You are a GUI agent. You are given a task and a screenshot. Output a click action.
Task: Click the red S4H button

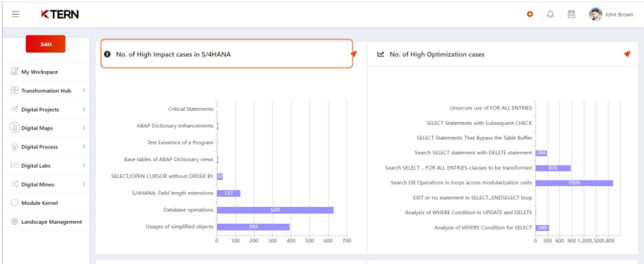46,44
